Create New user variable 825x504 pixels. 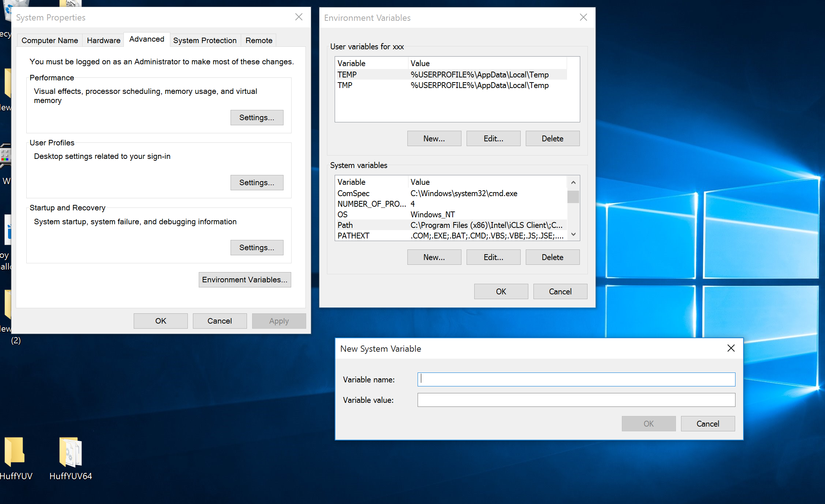click(x=434, y=139)
